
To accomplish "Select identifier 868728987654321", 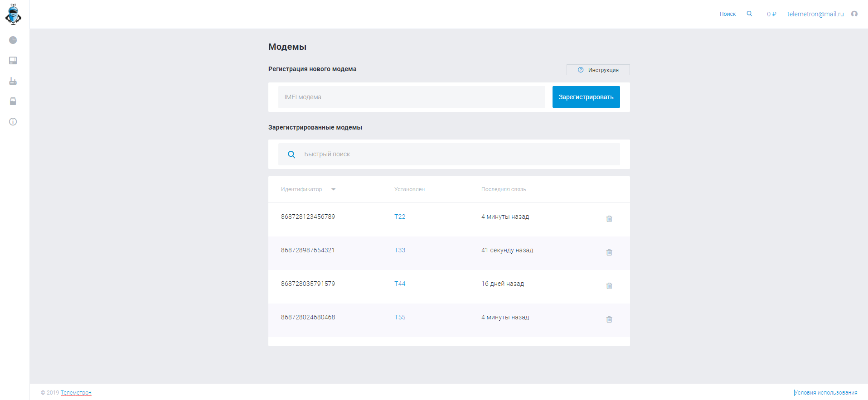I will pos(308,250).
